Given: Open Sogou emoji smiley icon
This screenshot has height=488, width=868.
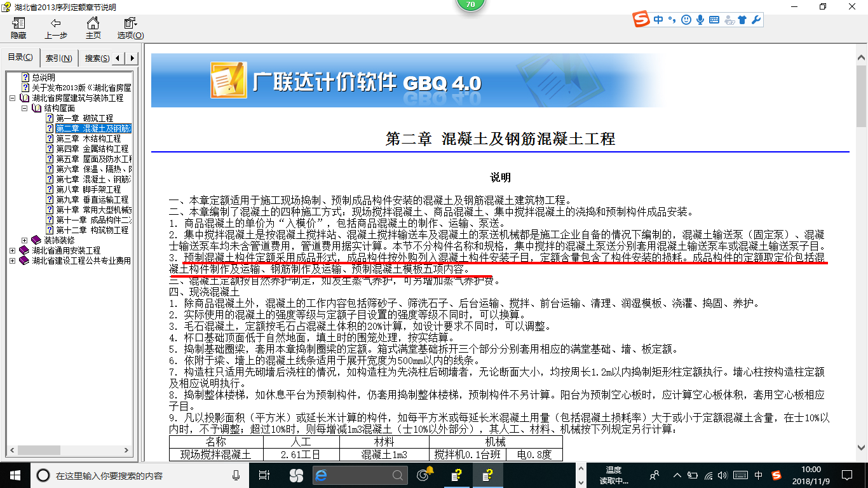Looking at the screenshot, I should coord(686,20).
